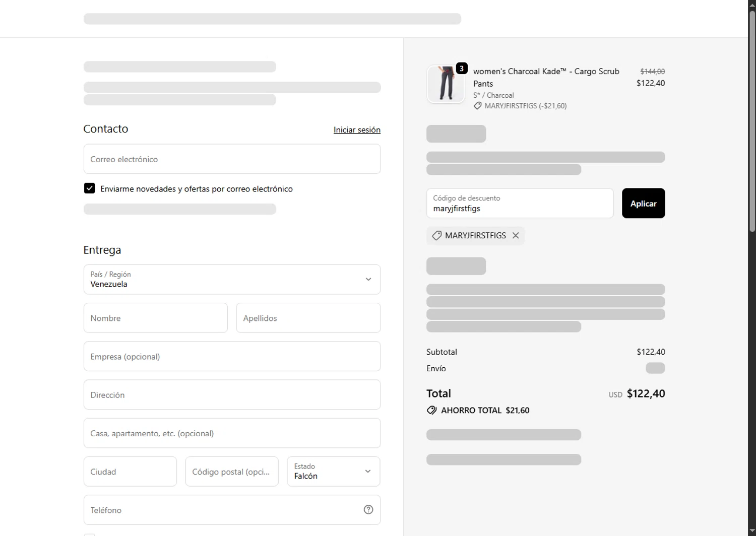The image size is (756, 536).
Task: Expand the Estado dropdown showing Falcón
Action: (x=333, y=472)
